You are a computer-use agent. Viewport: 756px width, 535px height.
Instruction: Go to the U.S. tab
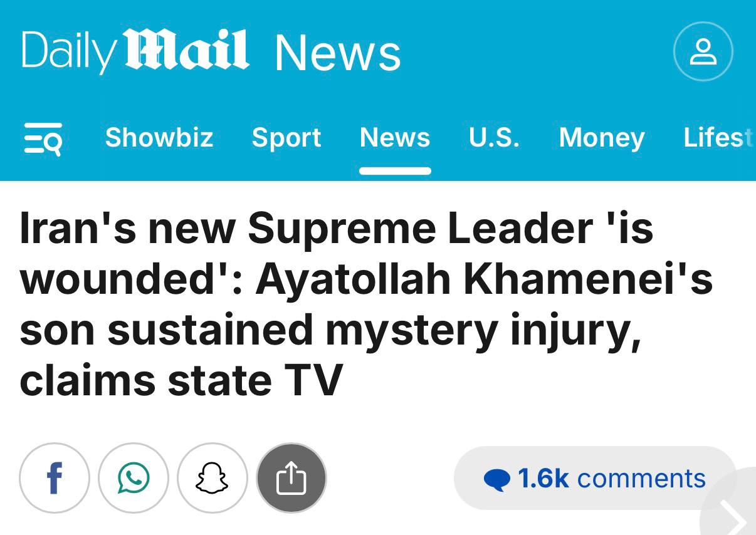(494, 137)
